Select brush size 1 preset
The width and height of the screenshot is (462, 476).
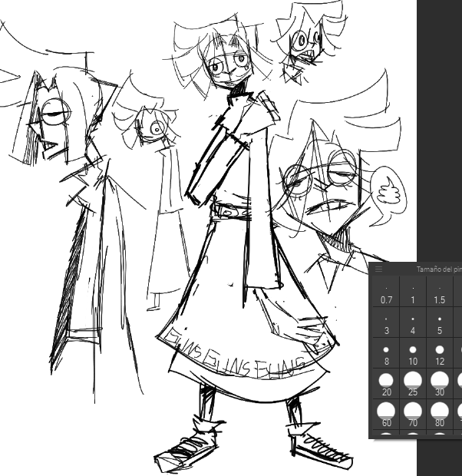click(x=413, y=292)
